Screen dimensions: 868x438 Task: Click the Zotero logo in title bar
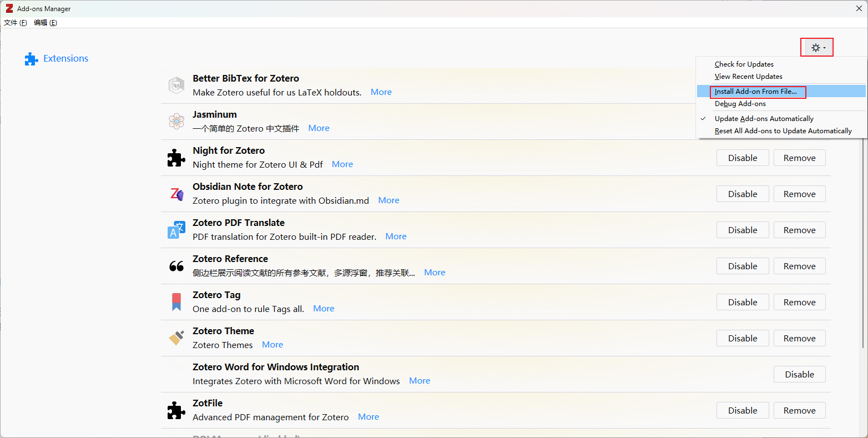click(x=9, y=8)
